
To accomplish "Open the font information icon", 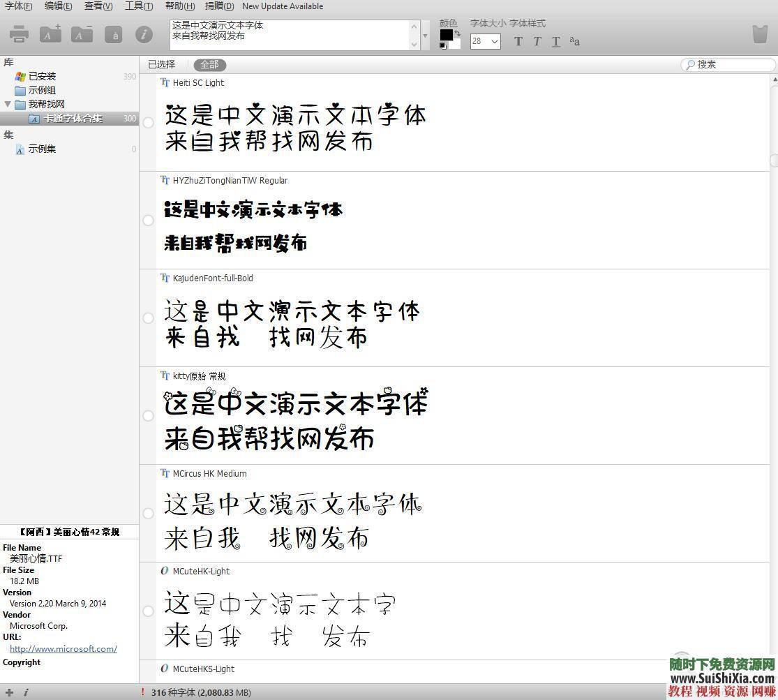I will click(144, 33).
